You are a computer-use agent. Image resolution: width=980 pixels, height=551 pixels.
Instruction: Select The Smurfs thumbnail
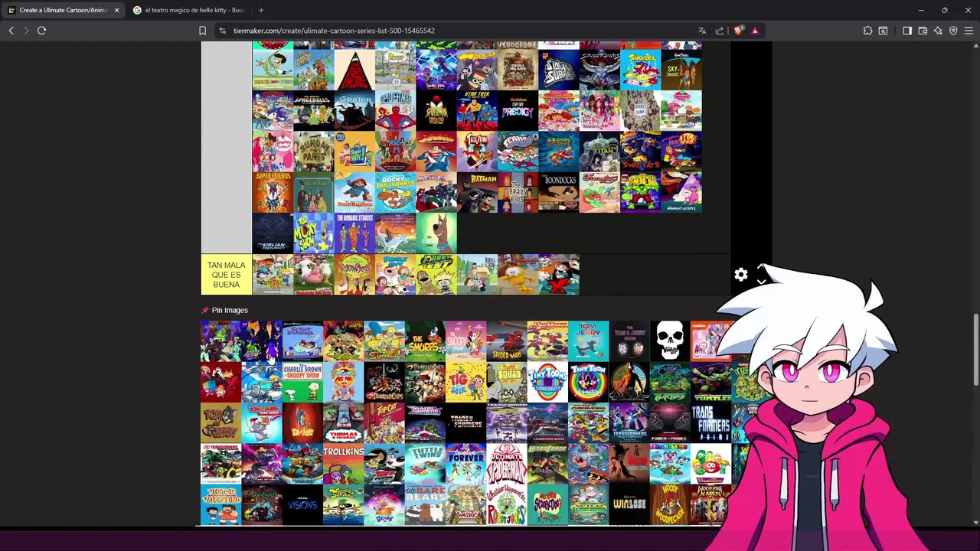(425, 341)
